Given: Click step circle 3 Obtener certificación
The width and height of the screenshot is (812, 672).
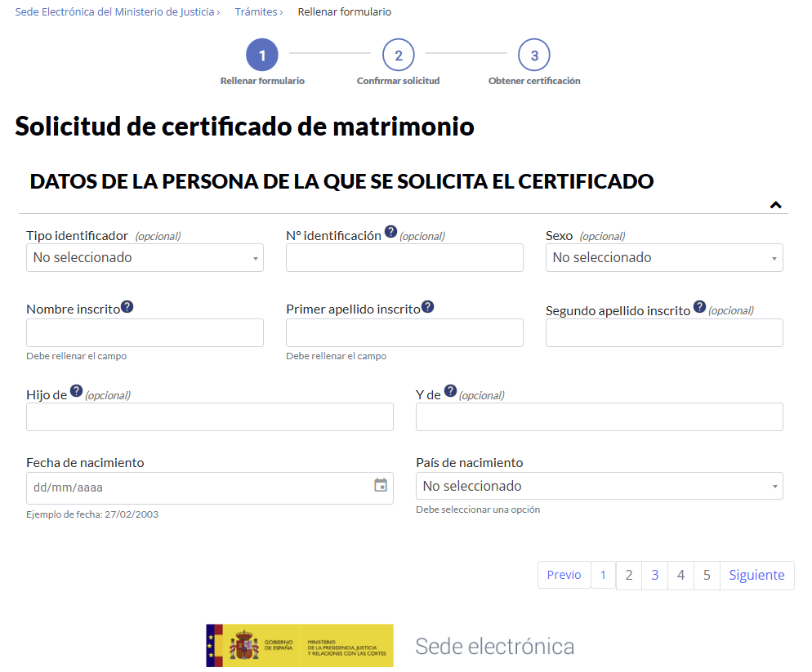Looking at the screenshot, I should [x=534, y=56].
